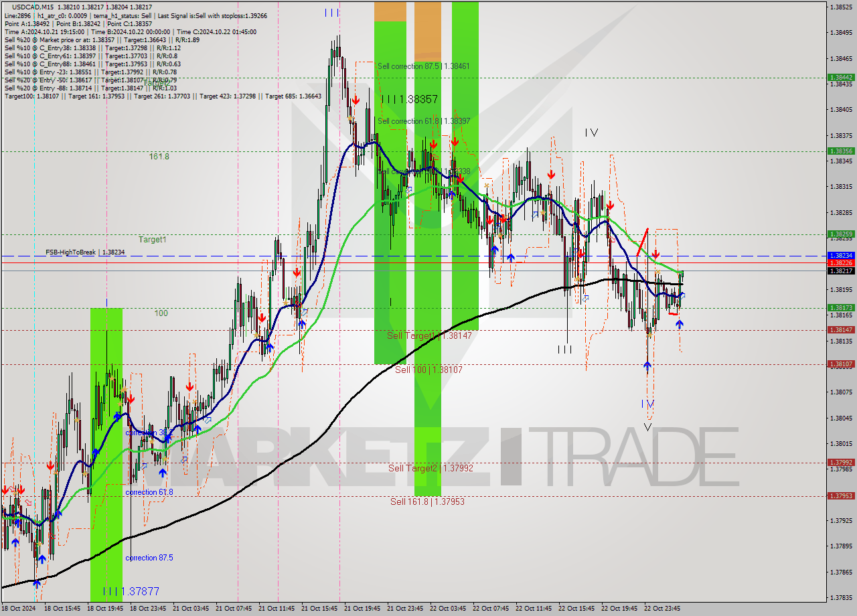Click the 'Target100: 1.38107' info line

163,96
